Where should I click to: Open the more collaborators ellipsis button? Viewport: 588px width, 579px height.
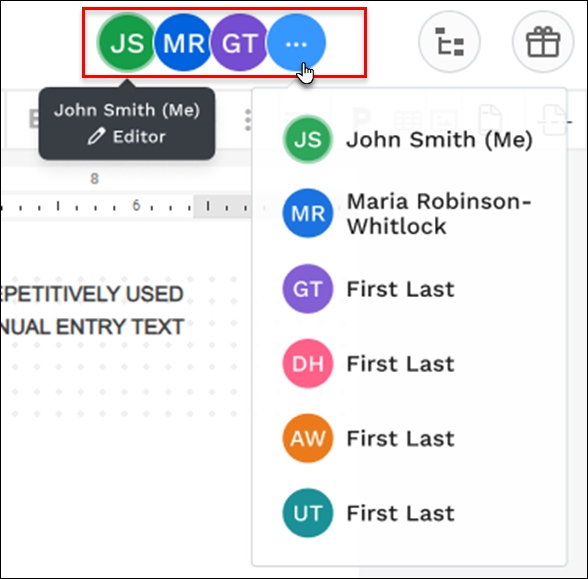click(x=296, y=42)
